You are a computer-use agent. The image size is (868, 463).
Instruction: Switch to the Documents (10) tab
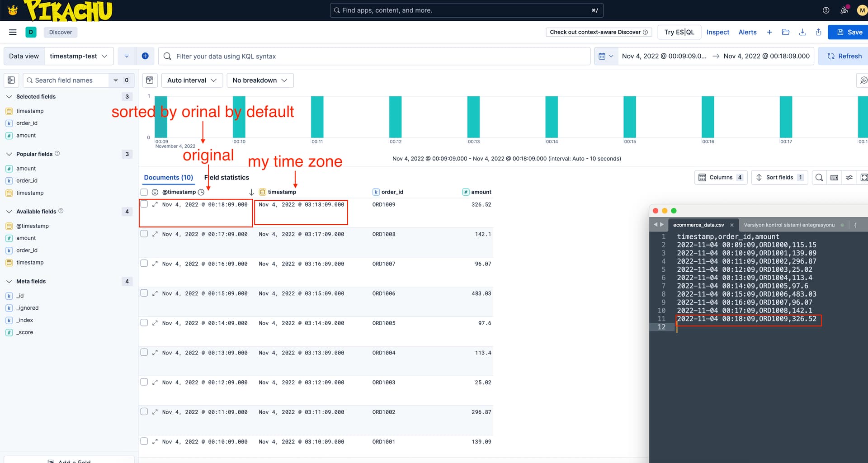click(169, 177)
